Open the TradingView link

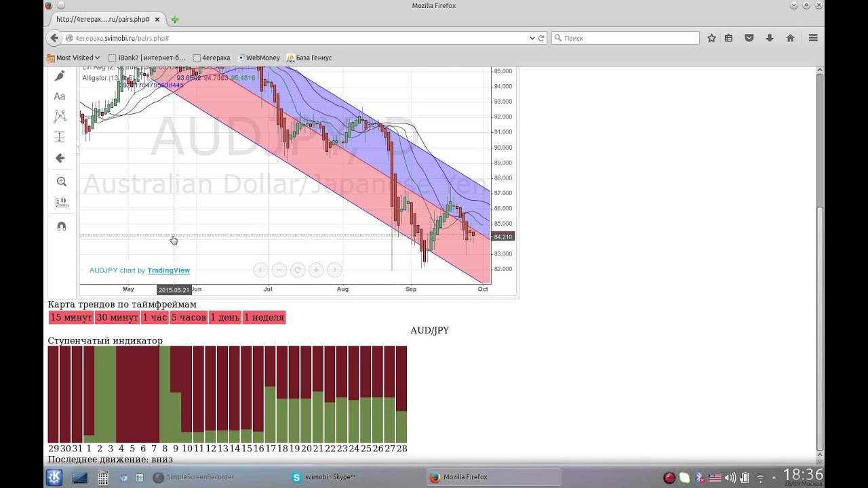[169, 270]
